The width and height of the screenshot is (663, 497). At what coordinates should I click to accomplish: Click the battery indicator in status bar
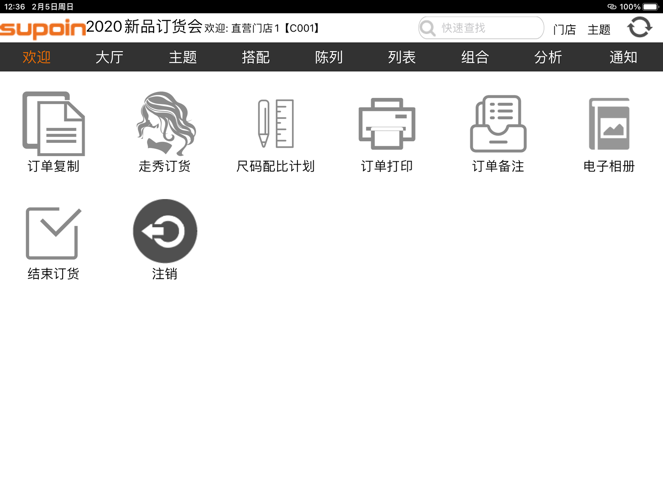651,7
